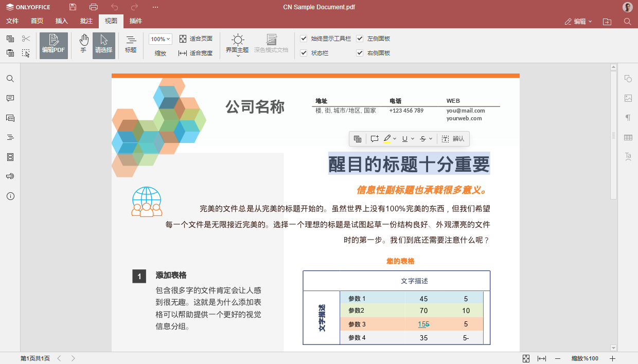Toggle the 状态栏 checkbox
This screenshot has height=364, width=638.
pos(304,53)
